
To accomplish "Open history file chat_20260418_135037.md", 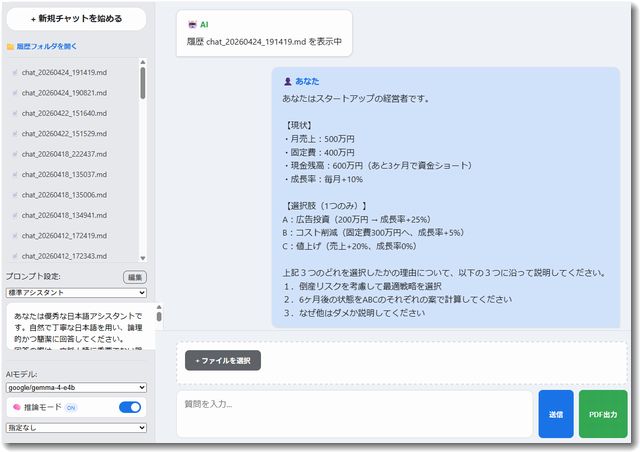I will (x=64, y=174).
